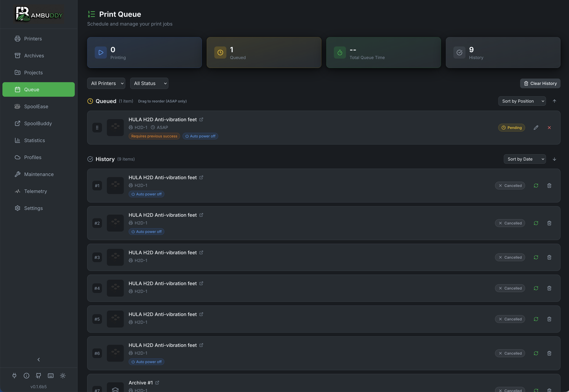Switch to the Telemetry section
569x392 pixels.
(36, 191)
